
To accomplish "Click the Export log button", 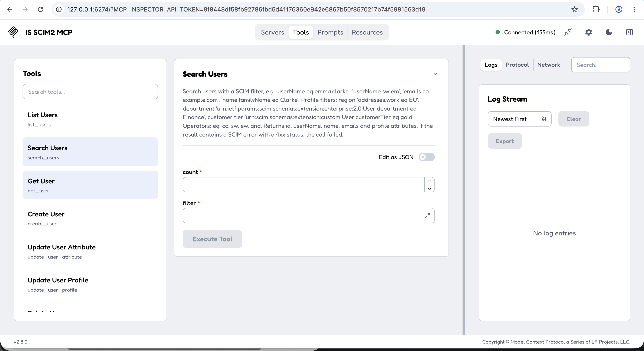I will tap(505, 141).
